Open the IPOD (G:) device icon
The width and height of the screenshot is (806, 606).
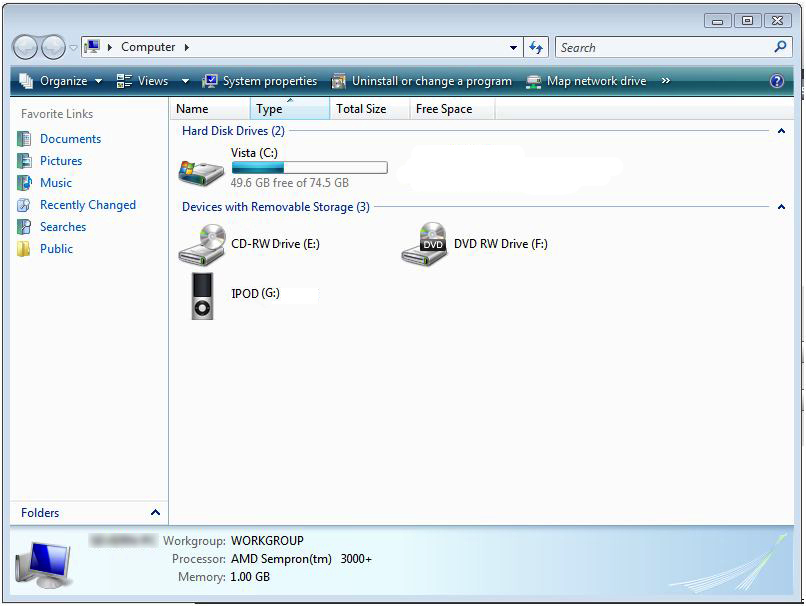click(x=202, y=296)
